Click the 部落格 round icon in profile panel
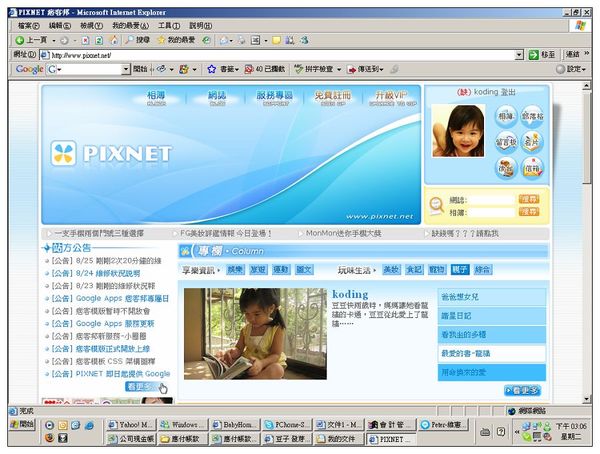 click(x=532, y=116)
